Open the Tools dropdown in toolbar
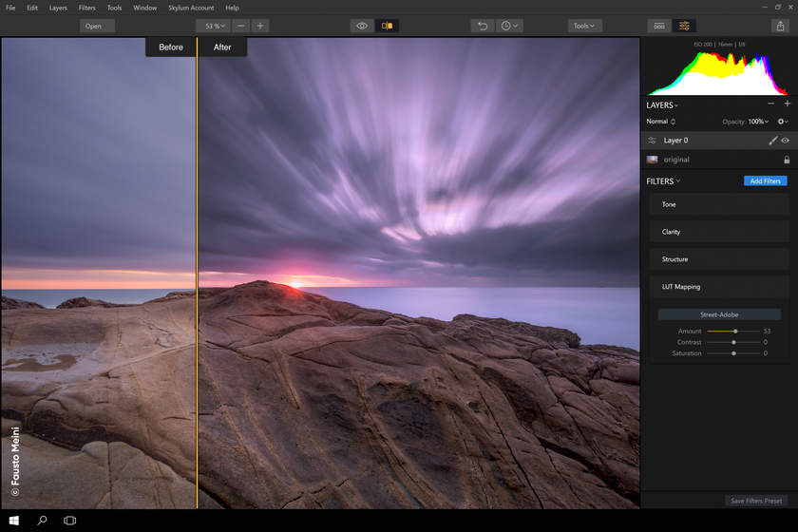The width and height of the screenshot is (798, 532). [x=585, y=26]
